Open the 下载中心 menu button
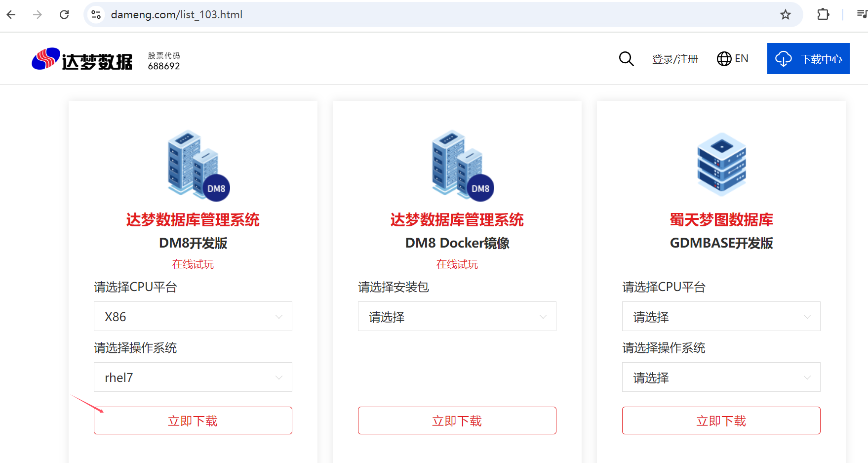Viewport: 868px width, 463px height. tap(808, 59)
